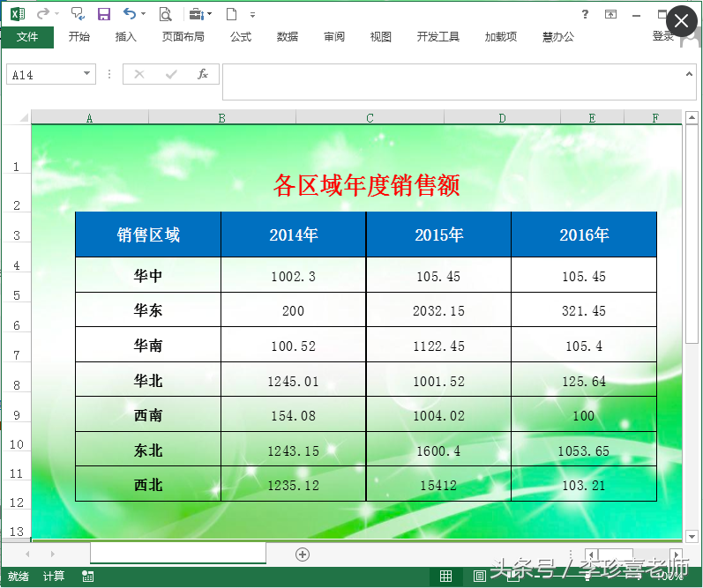This screenshot has height=588, width=703.
Task: Click the Name Box showing A14
Action: point(43,74)
